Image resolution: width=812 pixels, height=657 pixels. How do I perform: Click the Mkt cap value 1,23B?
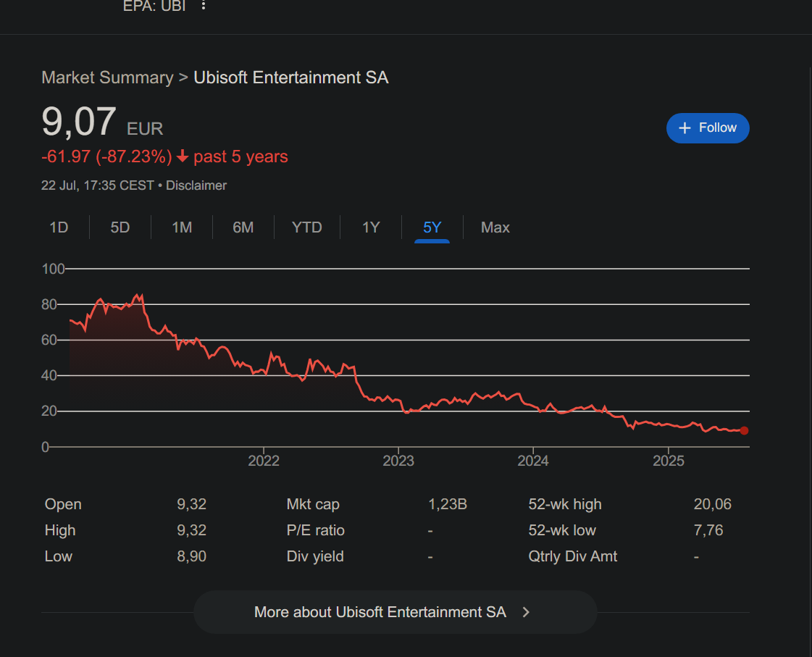click(x=448, y=504)
